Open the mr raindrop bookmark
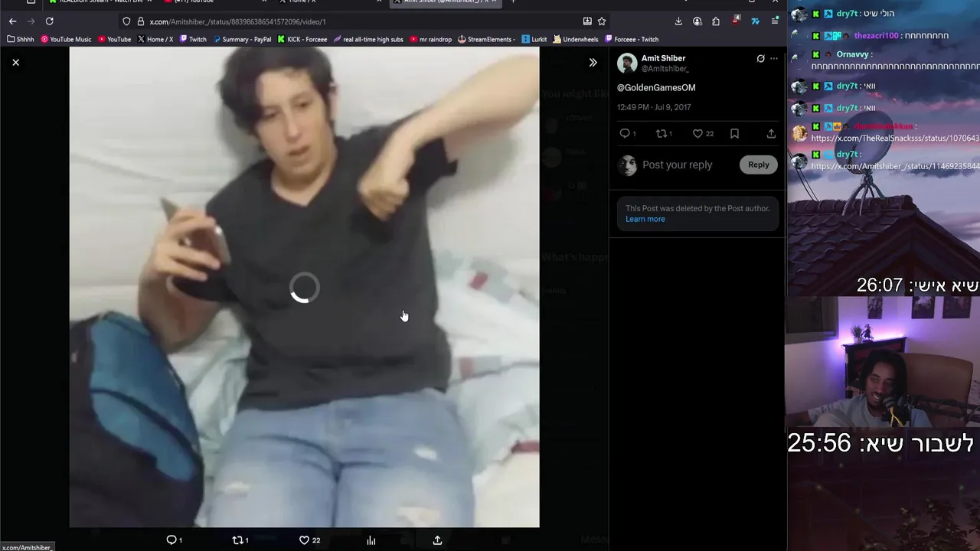 (x=431, y=39)
